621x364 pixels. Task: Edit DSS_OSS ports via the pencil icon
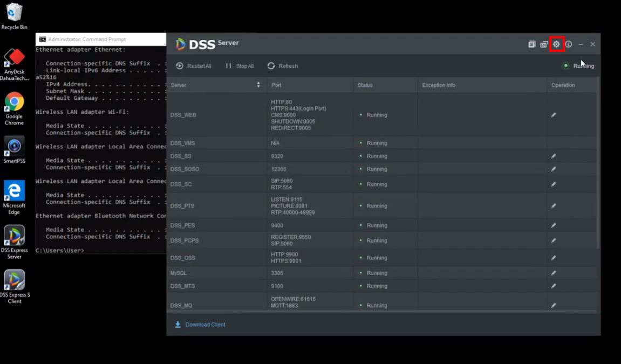point(554,258)
